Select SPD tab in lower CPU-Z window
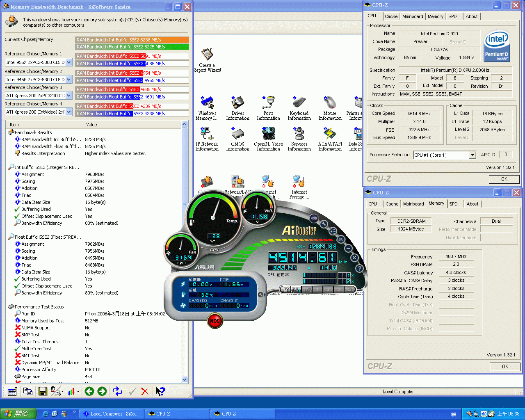This screenshot has height=420, width=525. [x=453, y=204]
